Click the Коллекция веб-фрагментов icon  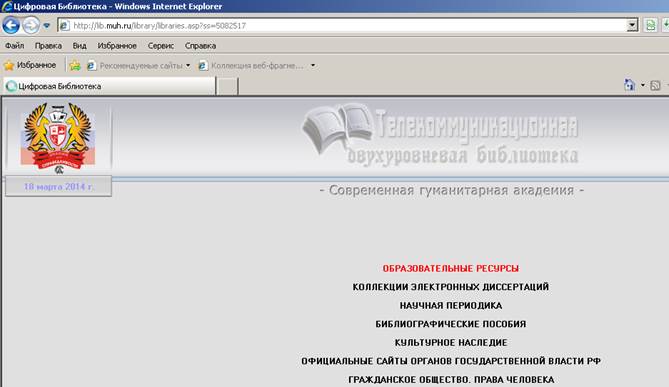(203, 65)
